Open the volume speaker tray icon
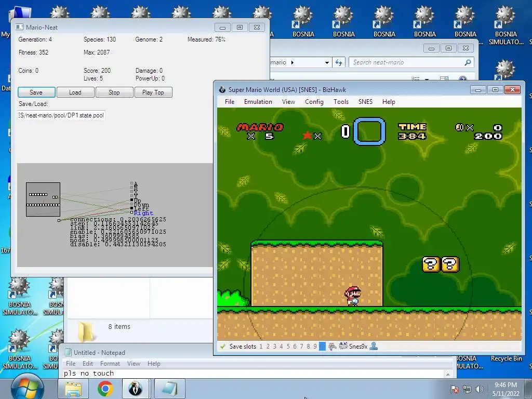532x399 pixels. point(480,389)
